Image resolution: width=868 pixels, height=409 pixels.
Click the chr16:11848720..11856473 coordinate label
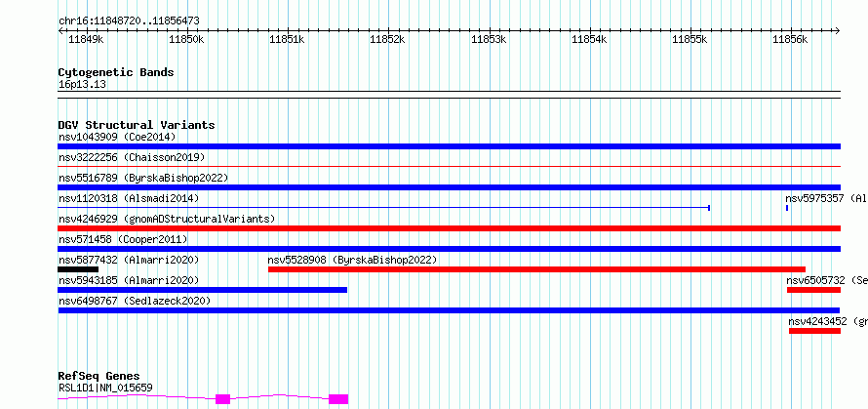point(129,21)
